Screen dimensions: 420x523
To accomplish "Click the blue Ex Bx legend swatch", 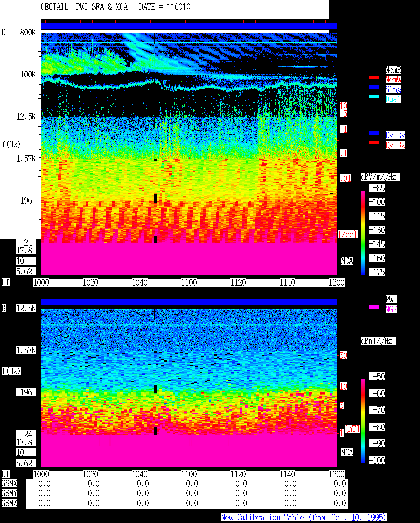I will tap(374, 133).
